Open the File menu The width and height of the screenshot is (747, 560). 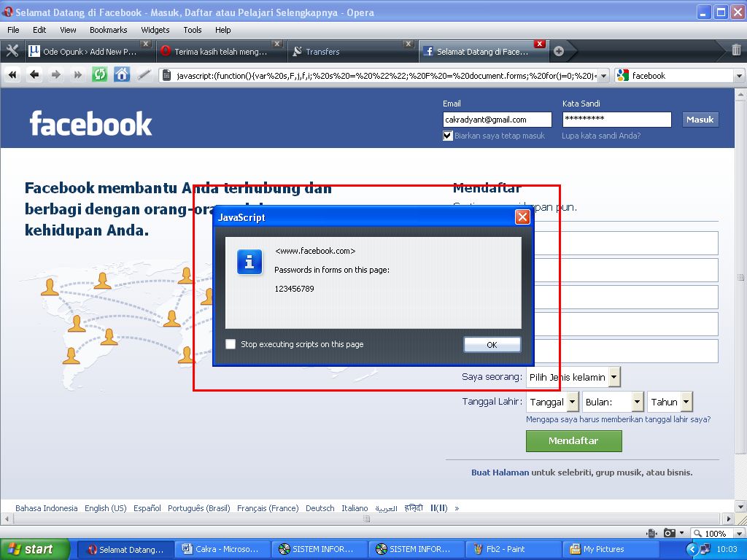(x=13, y=30)
